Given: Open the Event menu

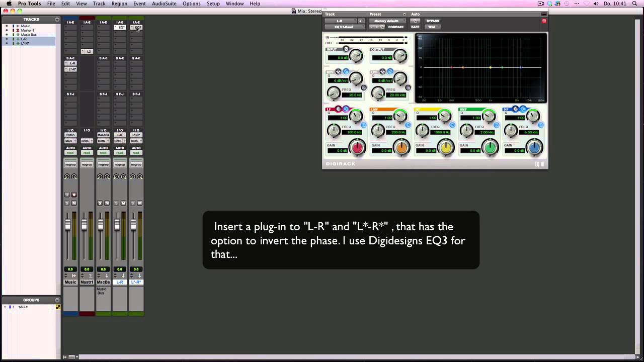Looking at the screenshot, I should pos(139,4).
